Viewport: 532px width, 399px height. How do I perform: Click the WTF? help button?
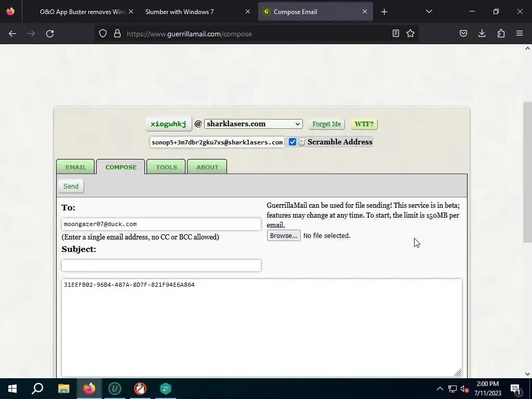(x=364, y=124)
